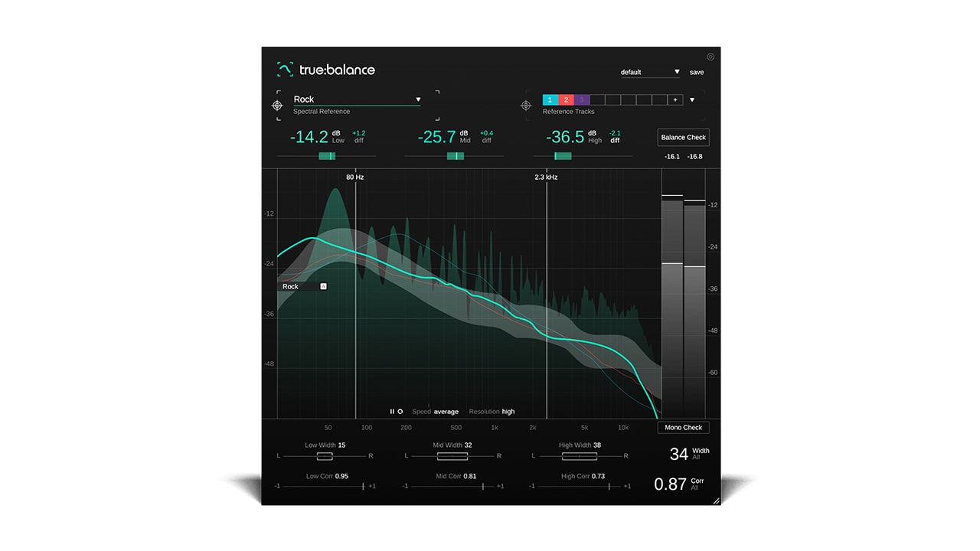Screen dimensions: 980x551
Task: Click the save preset button
Action: click(697, 72)
